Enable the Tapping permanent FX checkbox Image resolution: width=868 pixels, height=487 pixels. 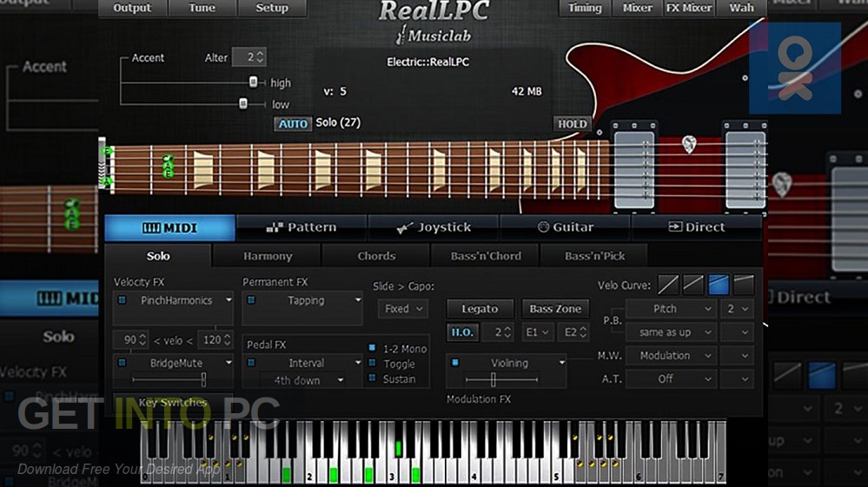(251, 300)
